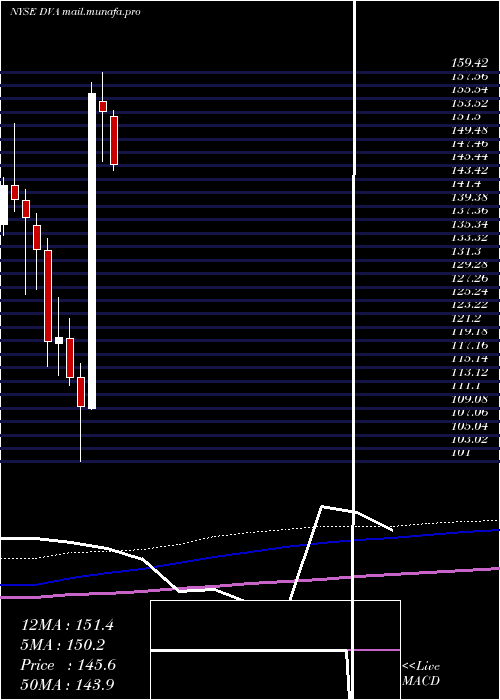Viewport: 500px width, 700px height.
Task: Select the 159.42 price axis label
Action: point(469,63)
